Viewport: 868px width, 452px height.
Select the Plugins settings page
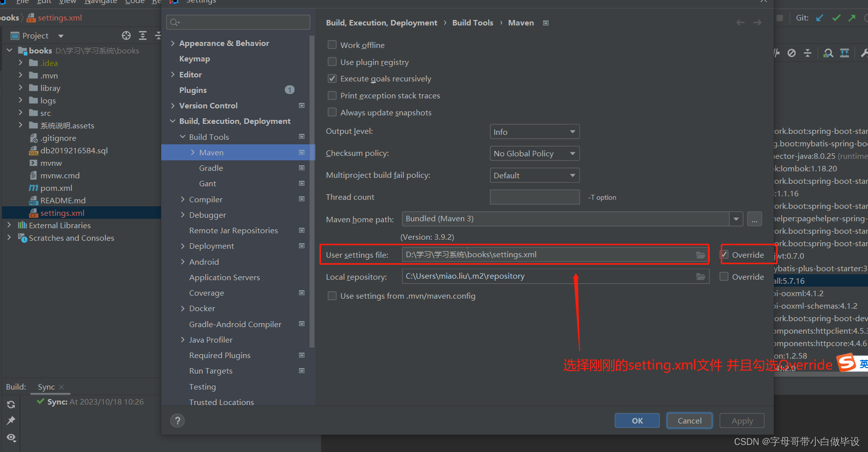[193, 90]
